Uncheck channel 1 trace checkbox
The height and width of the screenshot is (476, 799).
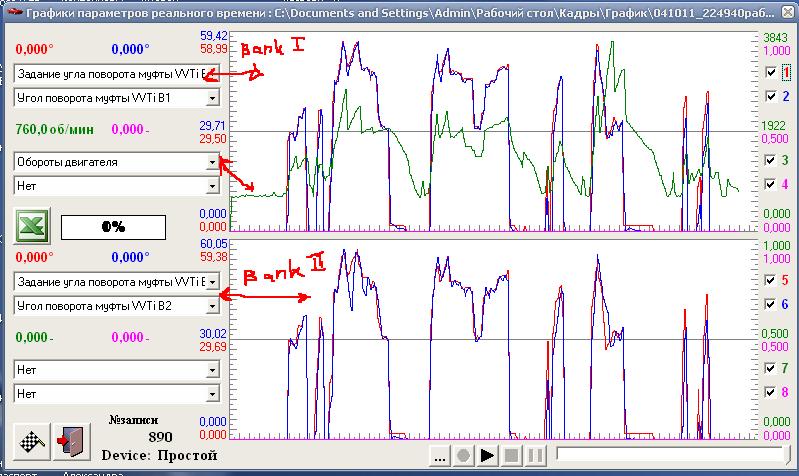click(x=770, y=73)
